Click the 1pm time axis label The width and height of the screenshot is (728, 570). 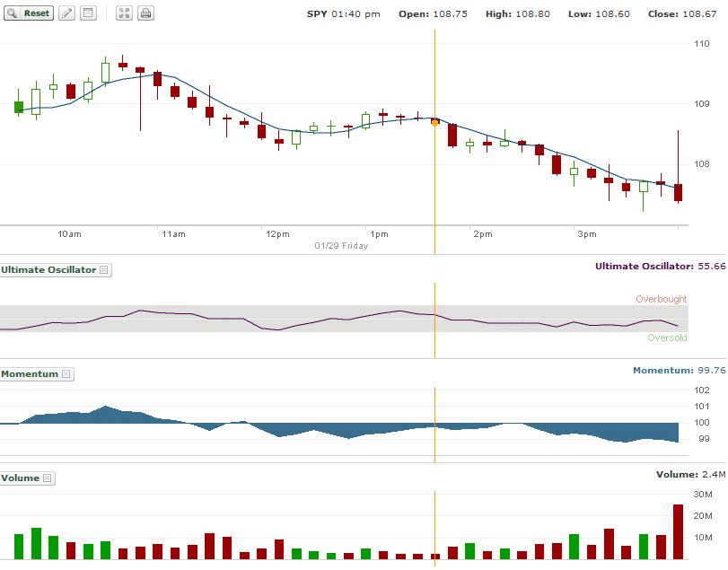(379, 234)
